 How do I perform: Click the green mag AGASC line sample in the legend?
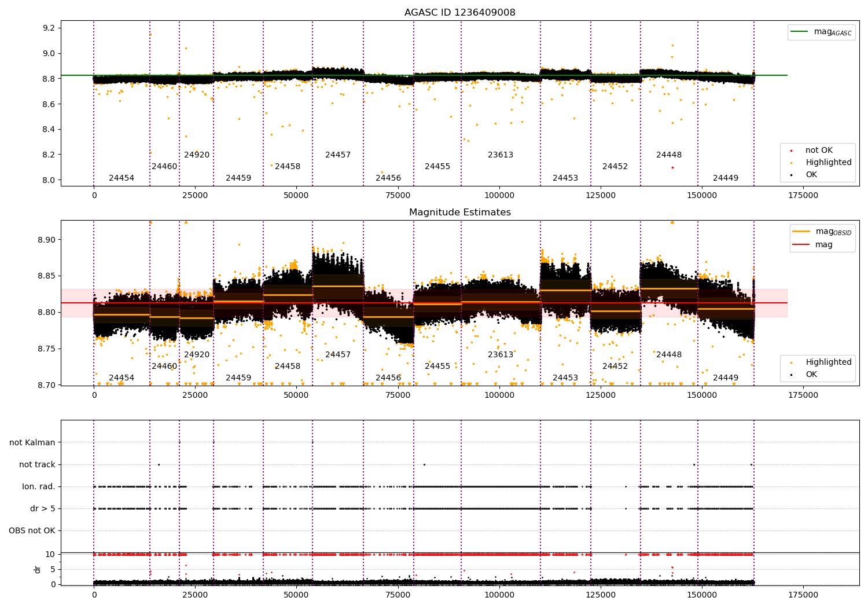(800, 31)
